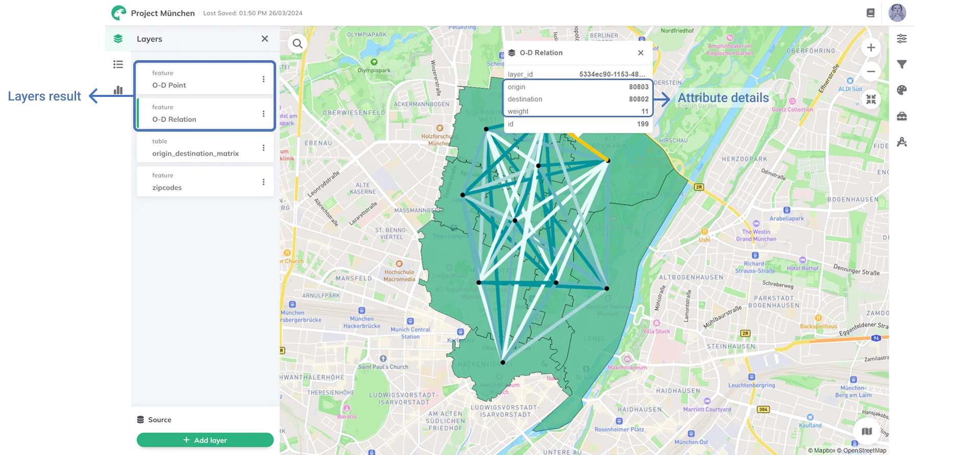The height and width of the screenshot is (455, 980).
Task: Click the weight value 11
Action: [x=645, y=112]
